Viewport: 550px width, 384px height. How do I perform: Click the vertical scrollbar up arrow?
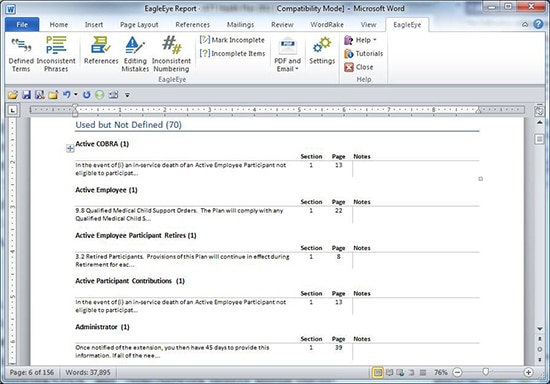[540, 123]
